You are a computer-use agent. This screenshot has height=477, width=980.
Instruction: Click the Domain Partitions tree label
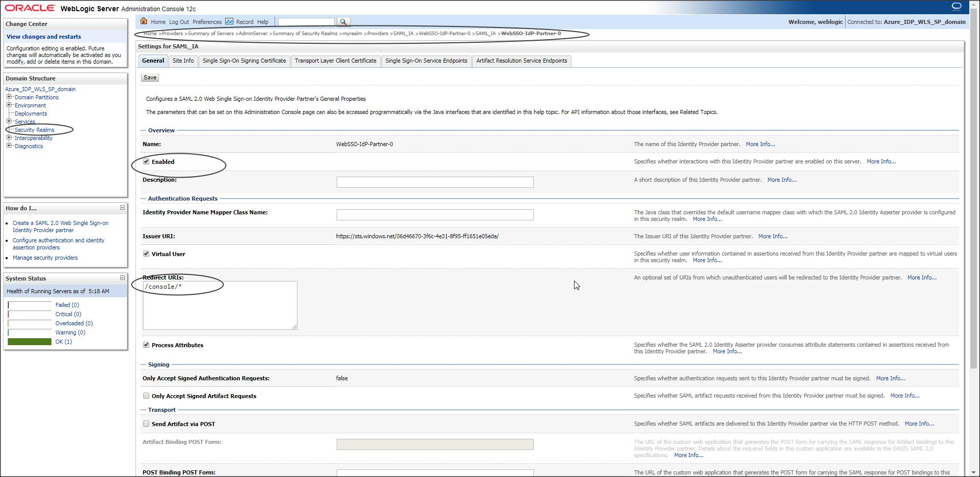(37, 97)
